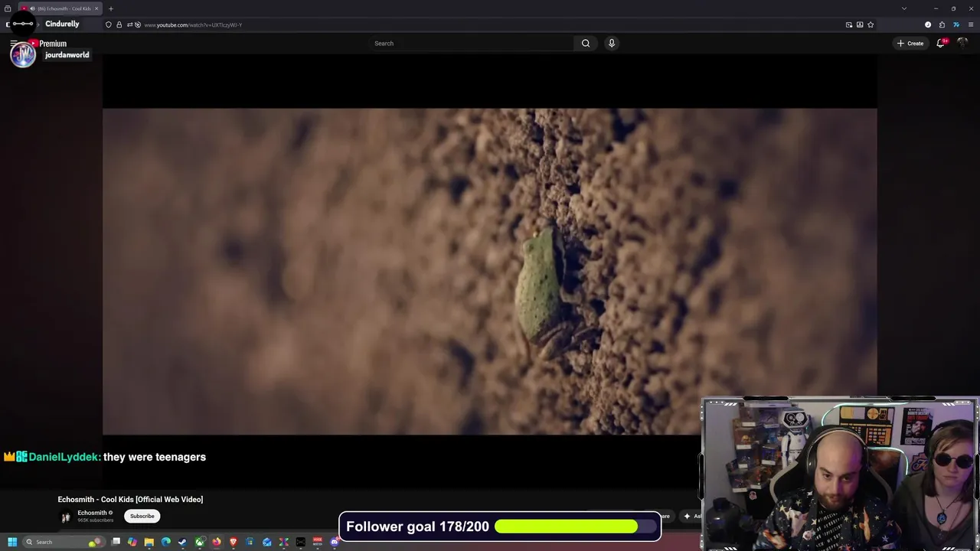Close the Echosmith Cool Kids tab
Image resolution: width=980 pixels, height=551 pixels.
(96, 8)
